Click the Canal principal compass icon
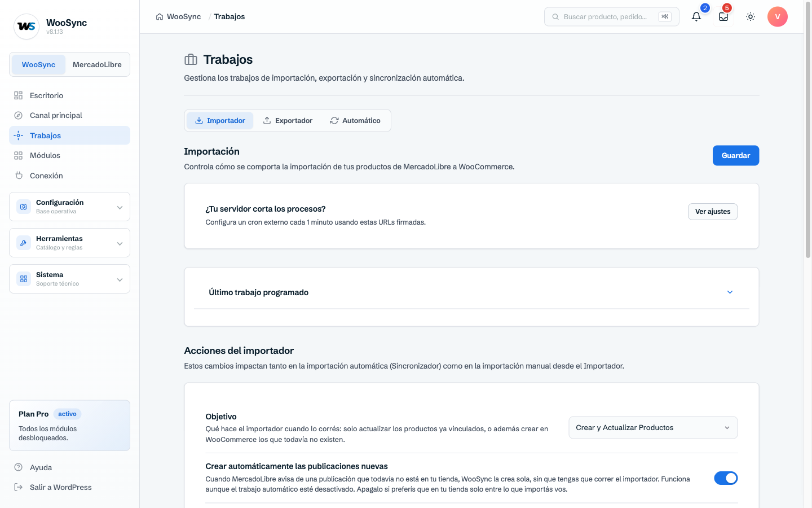812x508 pixels. click(x=19, y=115)
